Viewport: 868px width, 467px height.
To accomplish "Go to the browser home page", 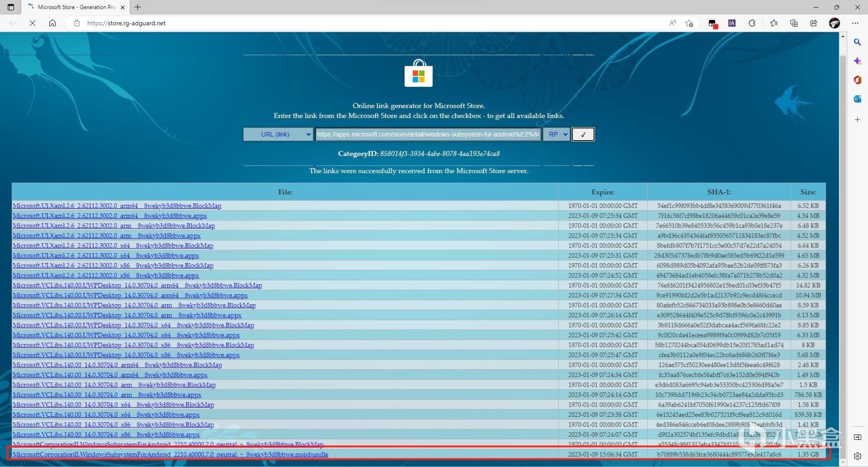I will 52,23.
